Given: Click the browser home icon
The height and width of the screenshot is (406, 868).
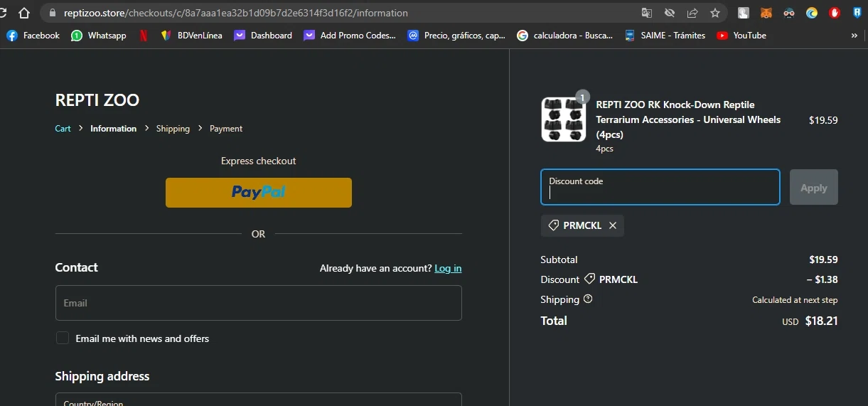Looking at the screenshot, I should coord(24,13).
